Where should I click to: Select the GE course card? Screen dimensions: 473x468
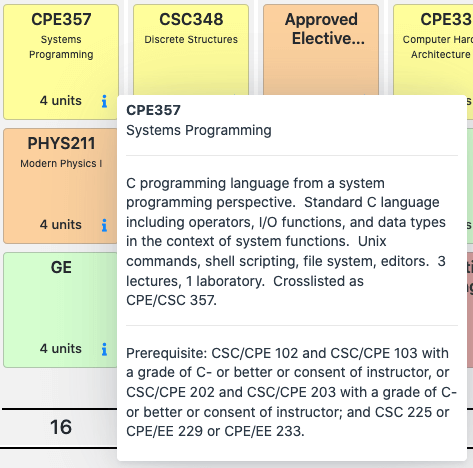[60, 310]
